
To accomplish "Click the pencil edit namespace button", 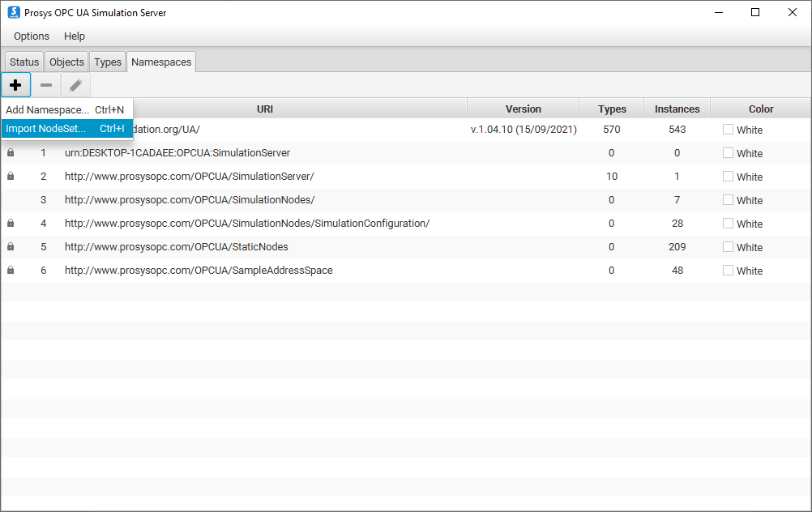I will tap(75, 85).
